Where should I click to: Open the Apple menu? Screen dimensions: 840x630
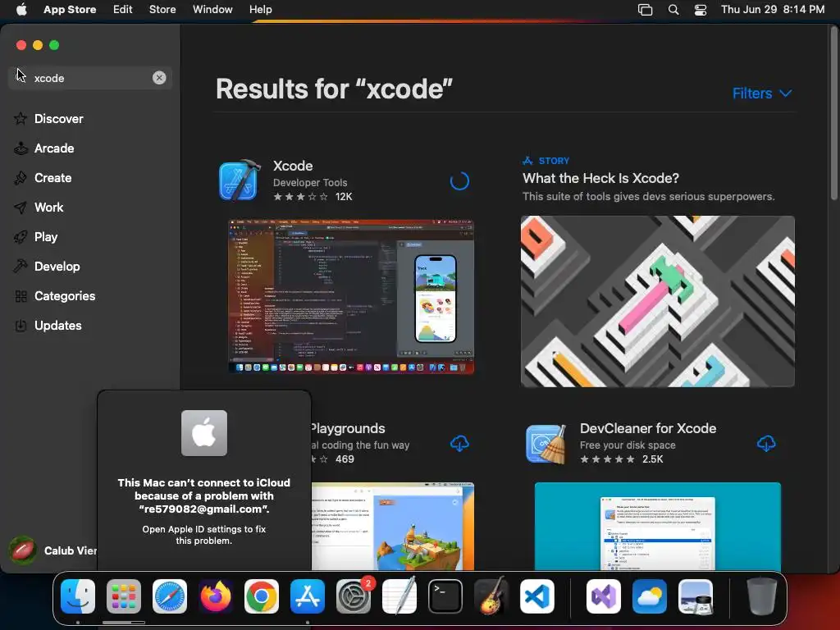[21, 10]
